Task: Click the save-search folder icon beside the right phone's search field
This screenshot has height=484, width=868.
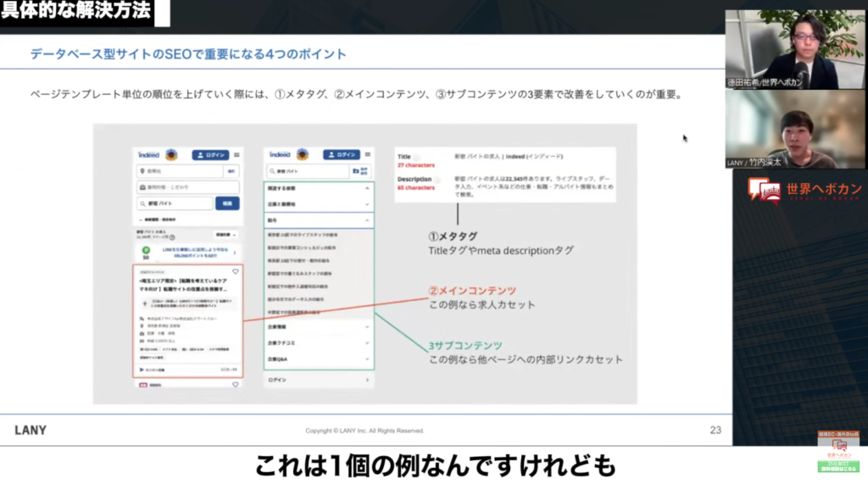Action: pos(356,171)
